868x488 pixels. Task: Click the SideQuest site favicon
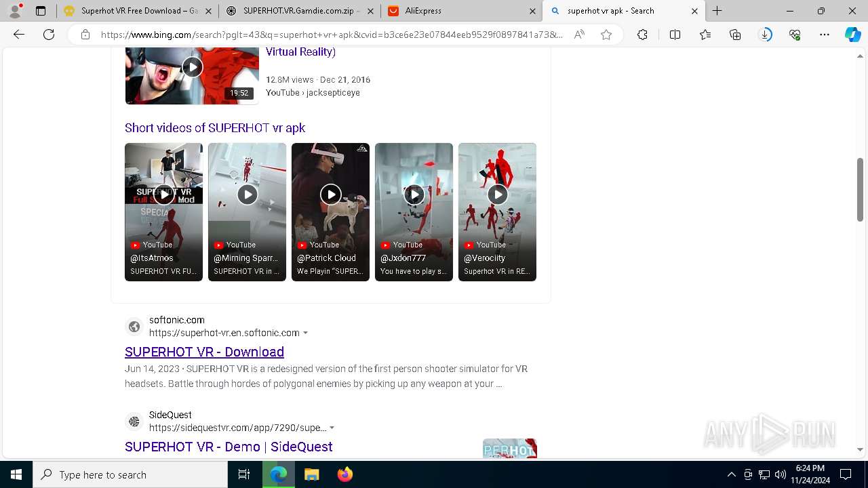(134, 422)
